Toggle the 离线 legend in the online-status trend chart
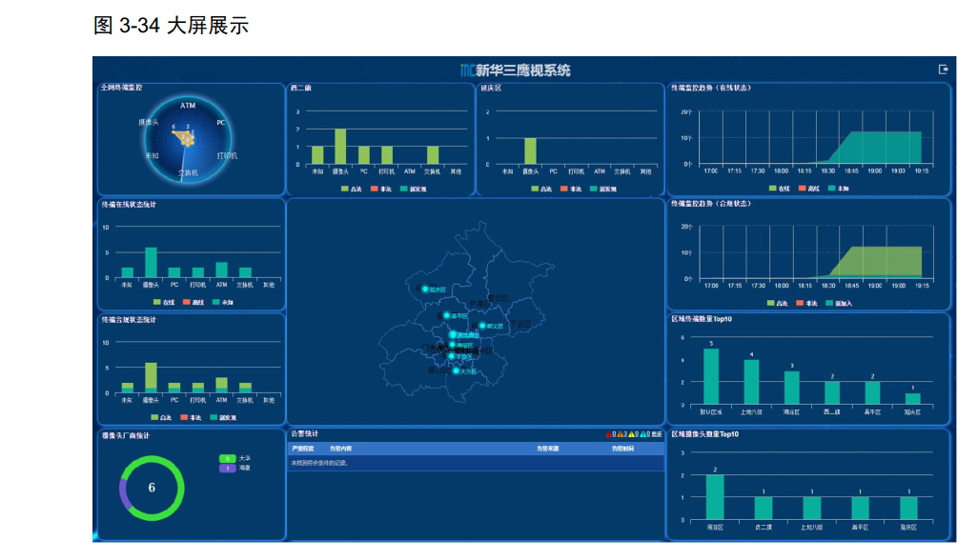978x560 pixels. point(809,189)
